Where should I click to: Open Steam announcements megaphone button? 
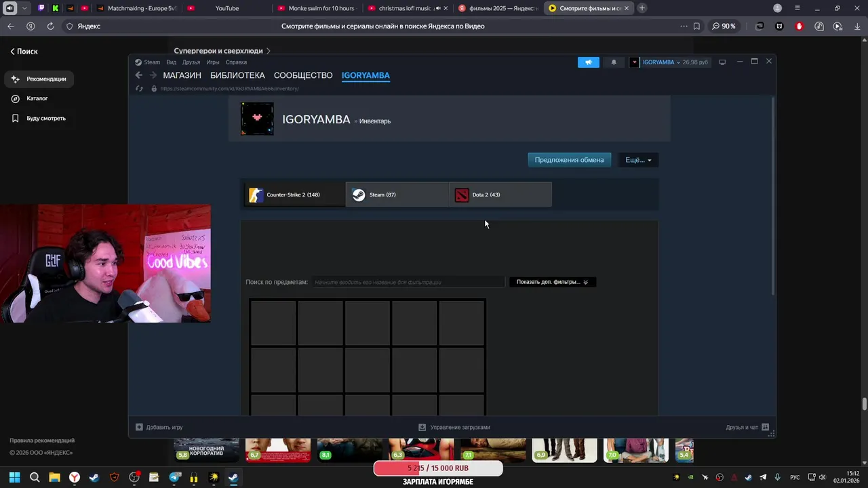(x=589, y=62)
